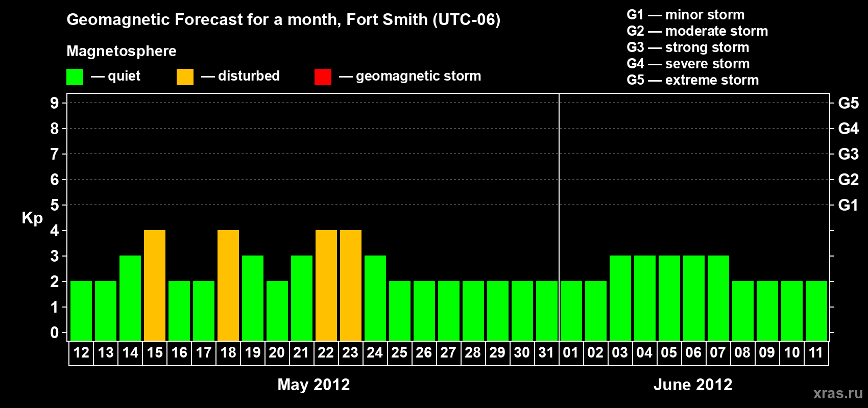Screen dimensions: 868x408
Task: Click the 'G2 — moderate storm' legend line
Action: click(697, 31)
